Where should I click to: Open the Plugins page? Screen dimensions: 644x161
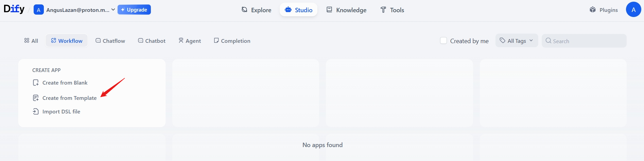[x=604, y=10]
